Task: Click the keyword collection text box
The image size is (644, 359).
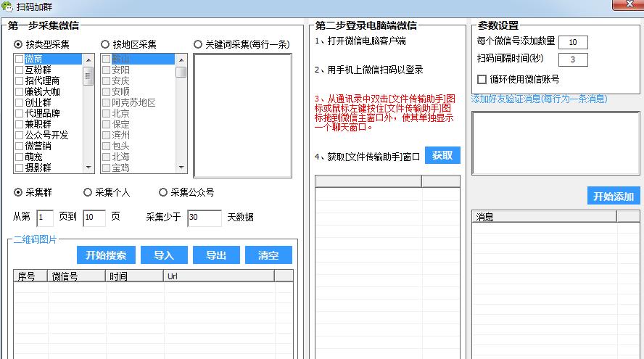Action: (x=243, y=116)
